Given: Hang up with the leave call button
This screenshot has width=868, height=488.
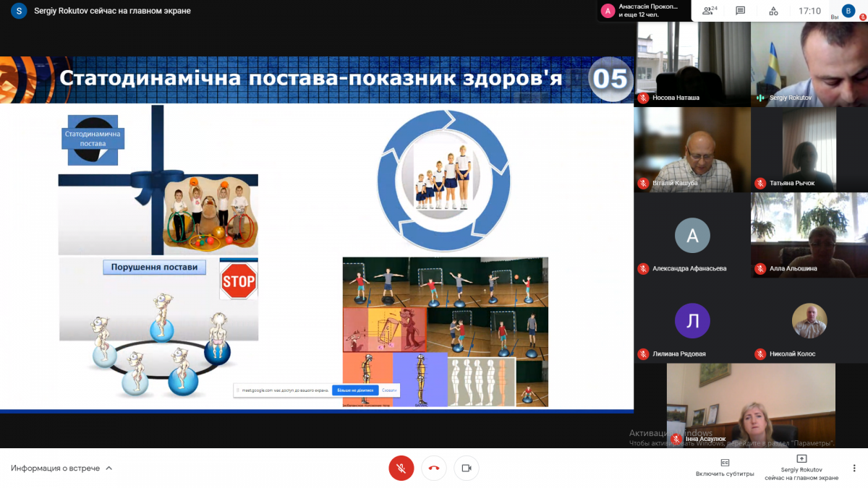Looking at the screenshot, I should (x=434, y=468).
